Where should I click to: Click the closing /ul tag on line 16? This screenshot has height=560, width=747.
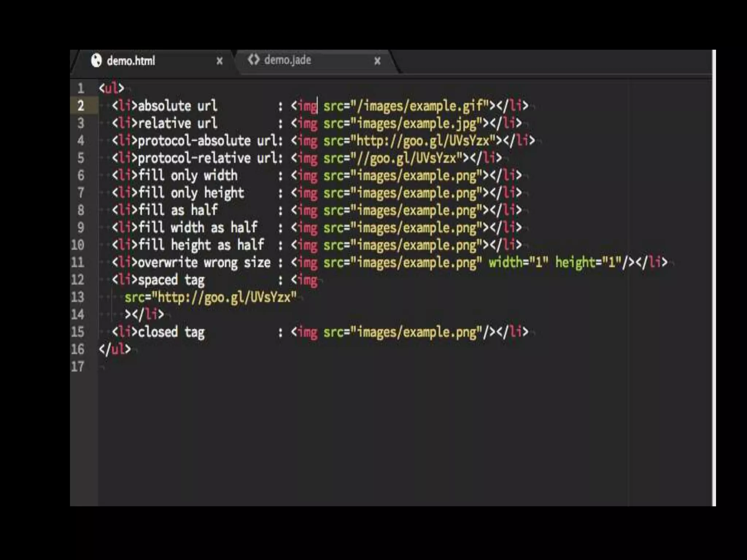(115, 349)
